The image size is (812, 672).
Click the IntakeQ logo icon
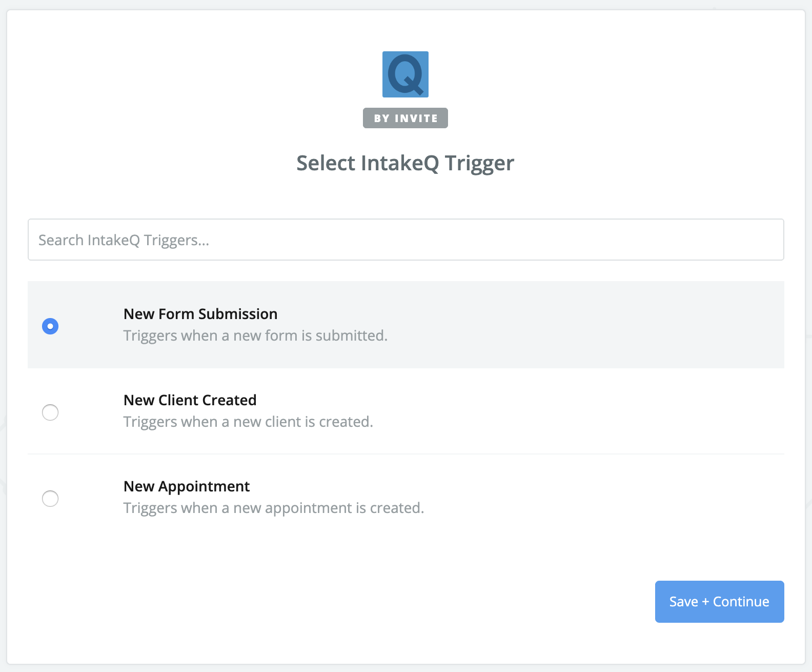pos(405,74)
